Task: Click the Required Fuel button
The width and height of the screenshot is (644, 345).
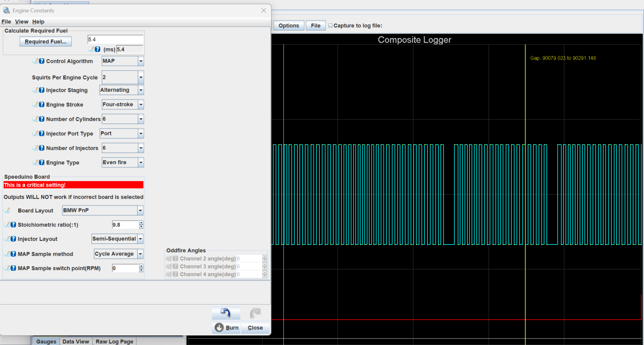Action: click(45, 41)
